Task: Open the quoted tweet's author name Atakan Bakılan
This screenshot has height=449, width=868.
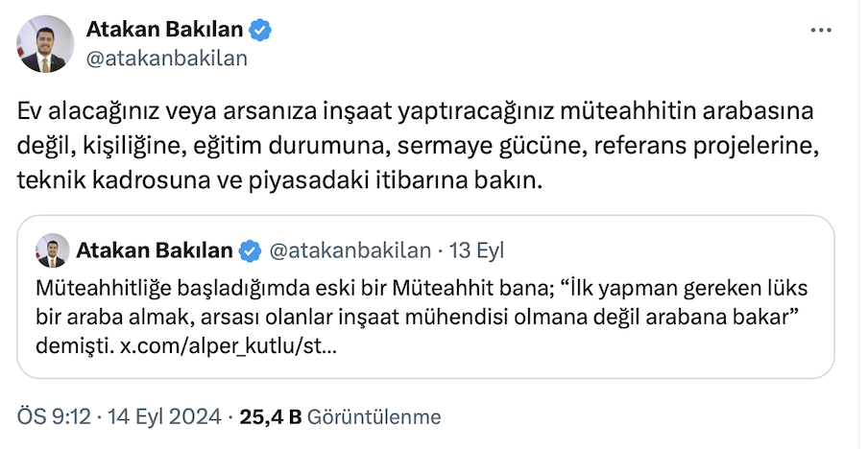Action: pyautogui.click(x=155, y=251)
